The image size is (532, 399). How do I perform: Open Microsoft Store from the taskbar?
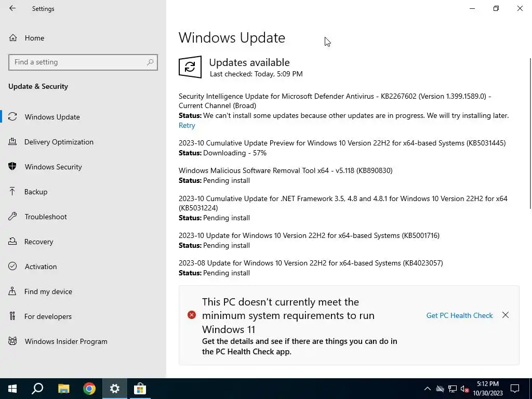[x=140, y=389]
